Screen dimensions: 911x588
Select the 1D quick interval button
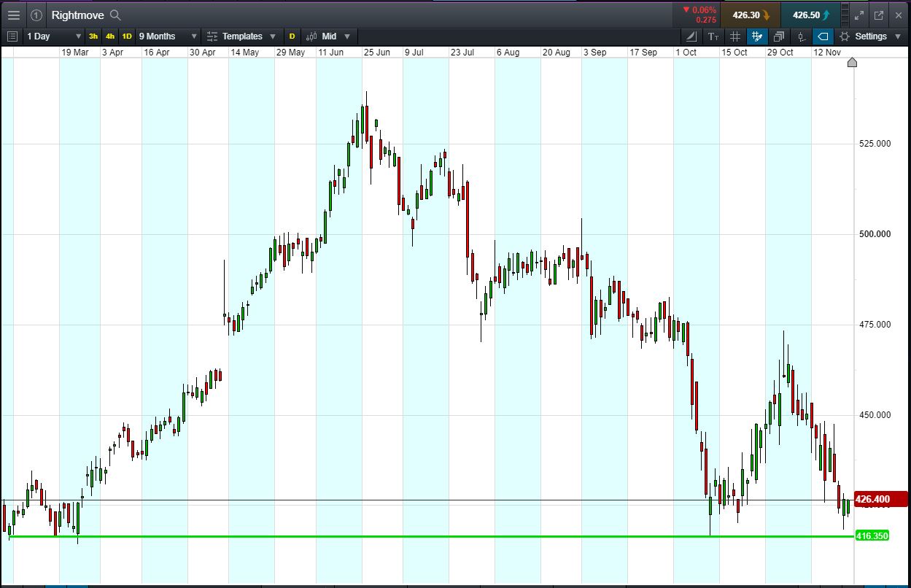click(127, 36)
